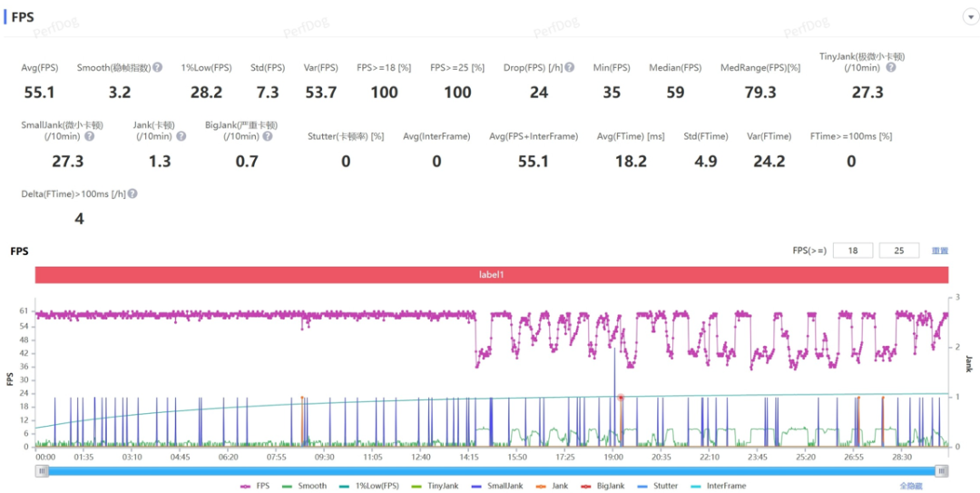The height and width of the screenshot is (493, 980).
Task: Click Avg(FTime) value 18.2
Action: 631,162
